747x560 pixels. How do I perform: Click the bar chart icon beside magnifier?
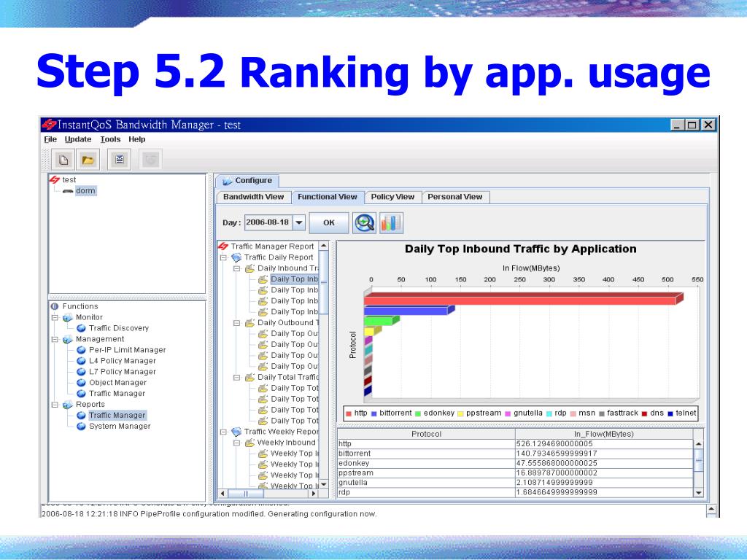(391, 223)
